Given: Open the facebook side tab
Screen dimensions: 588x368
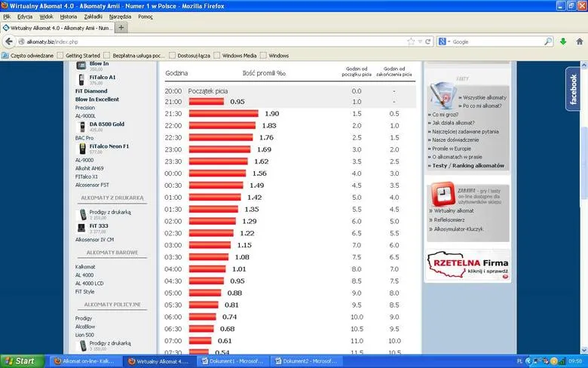Looking at the screenshot, I should click(573, 89).
